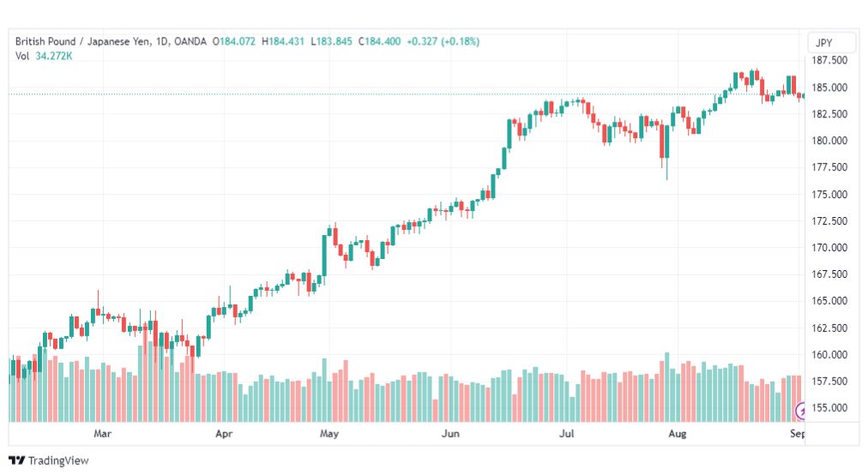Click the Apr label on time axis

[224, 433]
